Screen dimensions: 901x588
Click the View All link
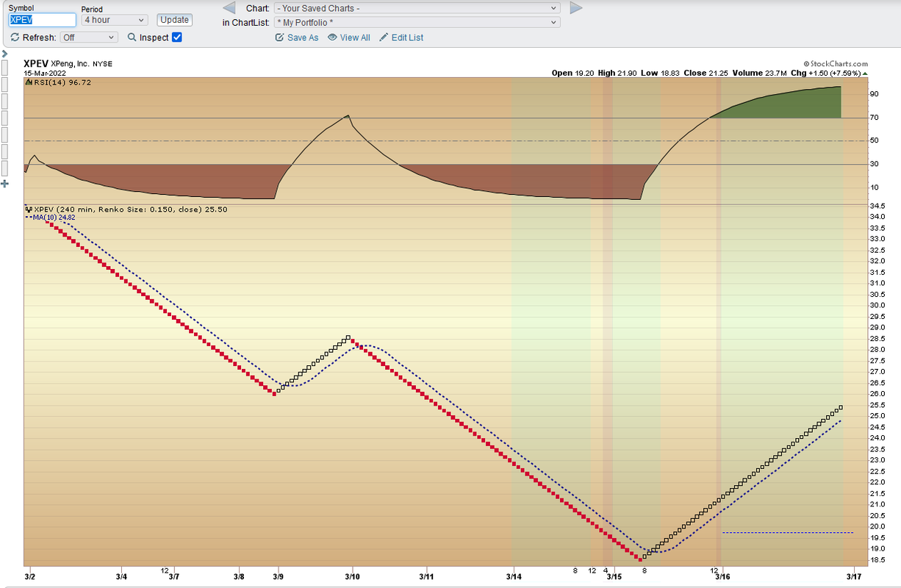(349, 37)
